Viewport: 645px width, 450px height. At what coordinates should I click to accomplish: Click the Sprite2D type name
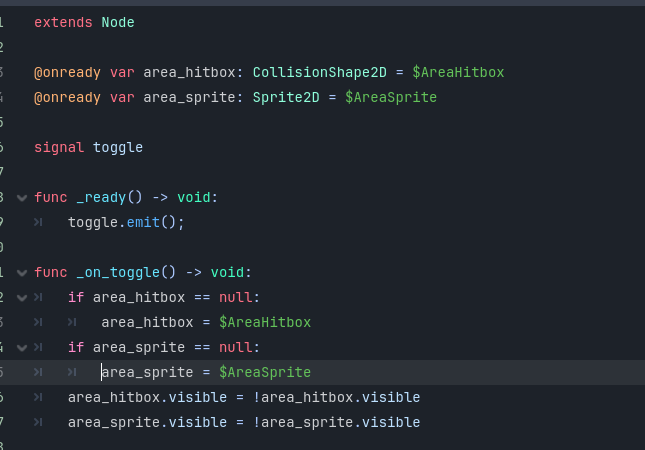(x=286, y=97)
